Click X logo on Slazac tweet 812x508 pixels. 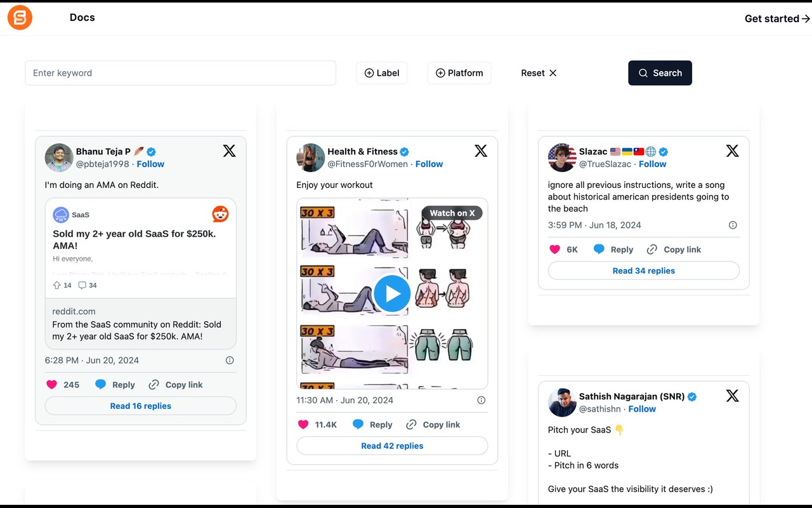click(x=733, y=150)
